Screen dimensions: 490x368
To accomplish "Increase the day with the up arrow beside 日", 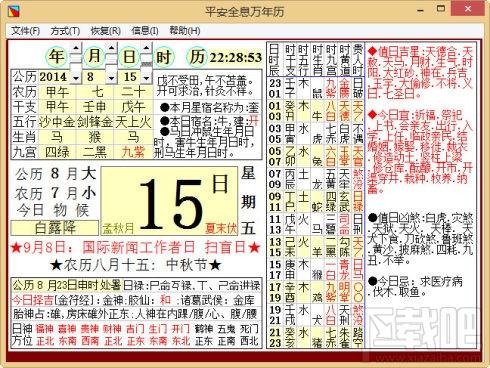I will (146, 48).
